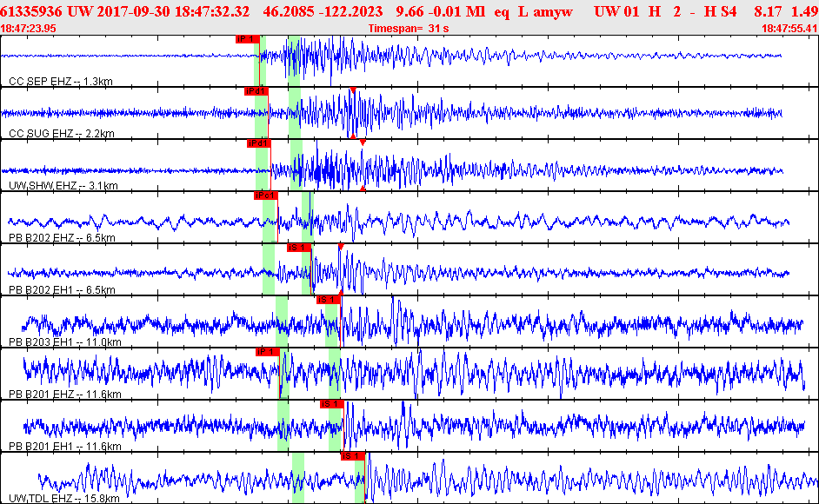Click the event ID 61335936 in header

tap(31, 11)
